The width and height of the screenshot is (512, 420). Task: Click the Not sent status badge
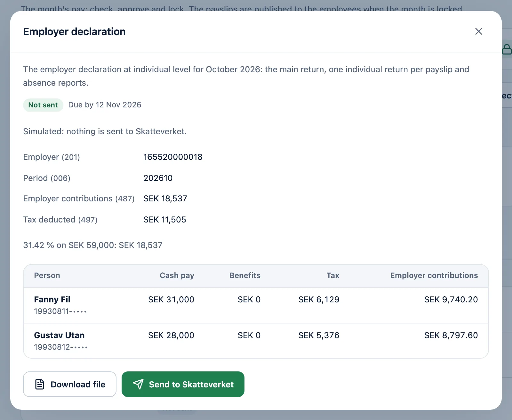coord(43,105)
